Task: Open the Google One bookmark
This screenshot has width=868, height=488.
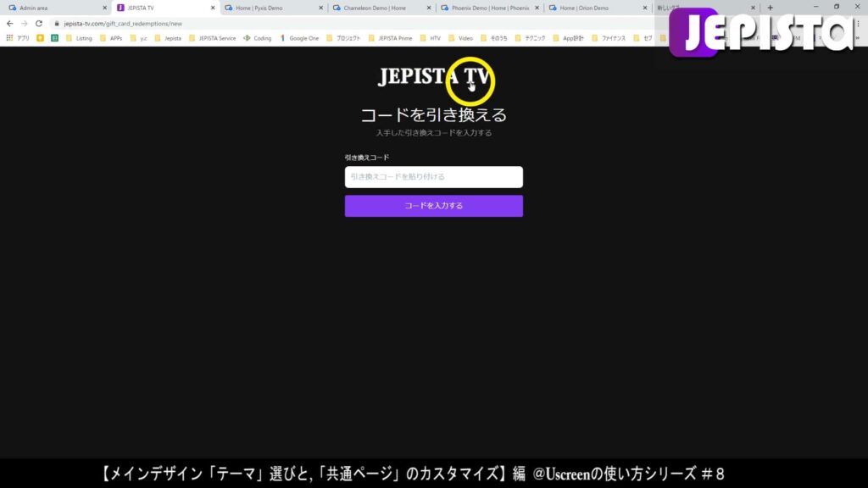Action: 299,38
